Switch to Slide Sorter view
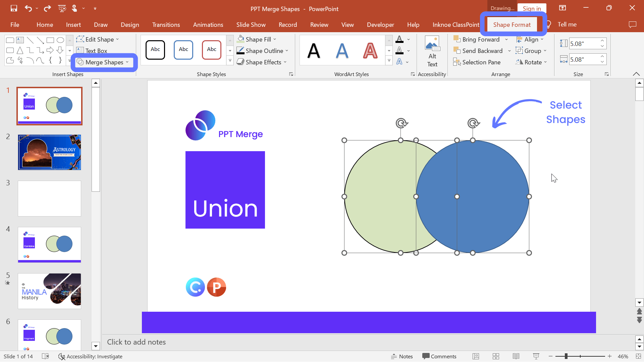644x362 pixels. [496, 356]
